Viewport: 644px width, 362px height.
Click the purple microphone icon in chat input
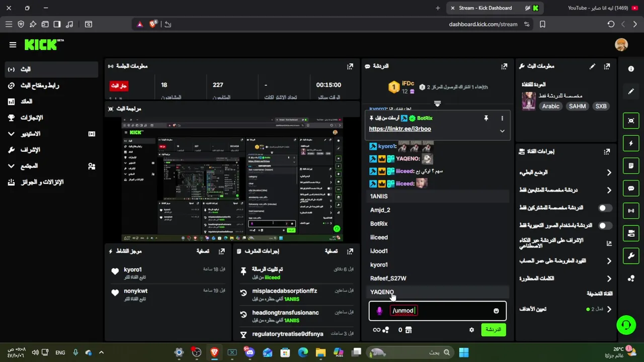[379, 311]
